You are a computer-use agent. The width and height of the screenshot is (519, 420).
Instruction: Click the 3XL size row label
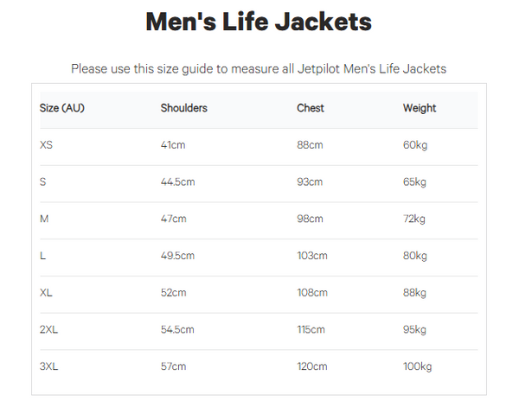pyautogui.click(x=49, y=366)
